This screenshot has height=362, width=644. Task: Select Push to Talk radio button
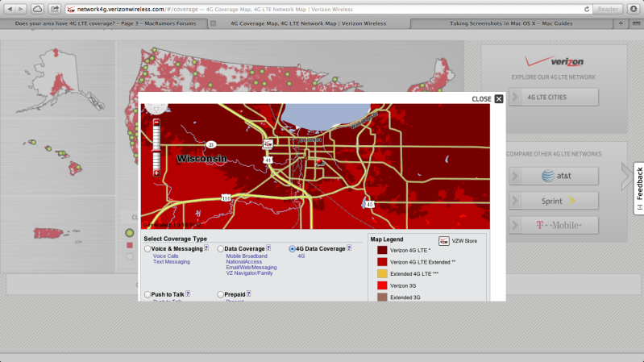pyautogui.click(x=147, y=294)
